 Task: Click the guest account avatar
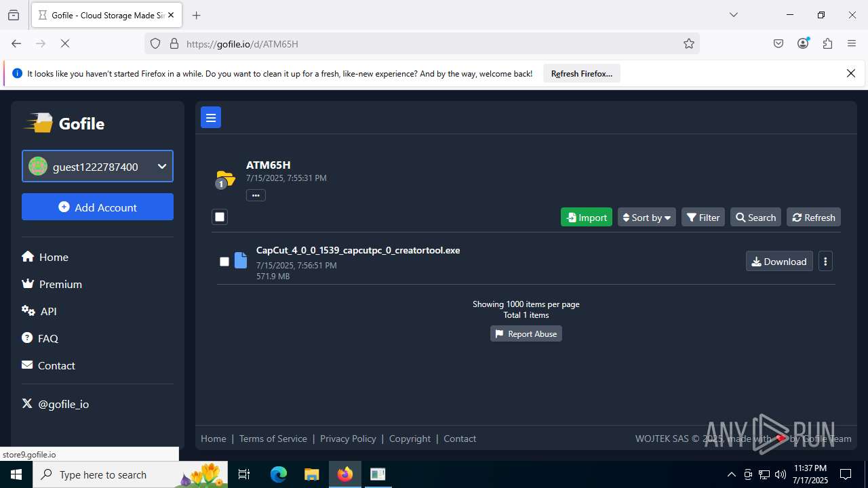38,166
